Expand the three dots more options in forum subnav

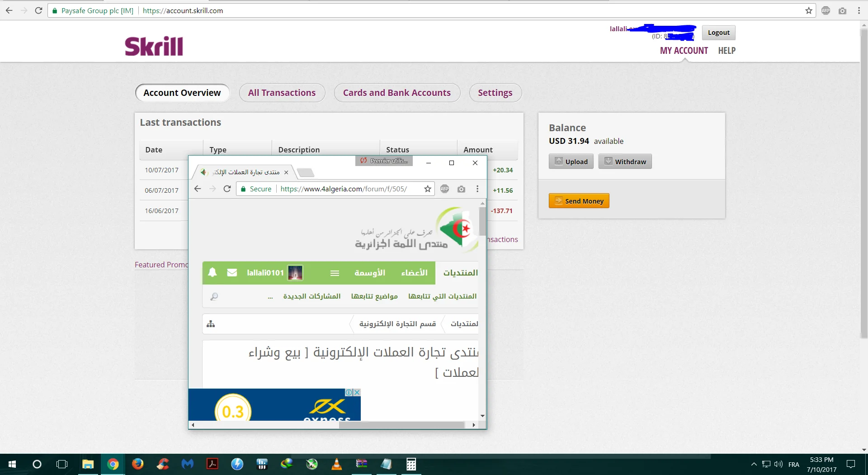pyautogui.click(x=270, y=297)
